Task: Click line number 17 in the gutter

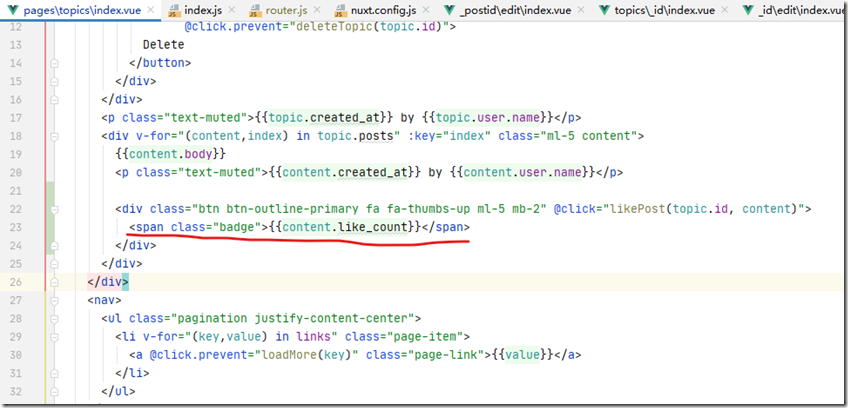Action: 16,118
